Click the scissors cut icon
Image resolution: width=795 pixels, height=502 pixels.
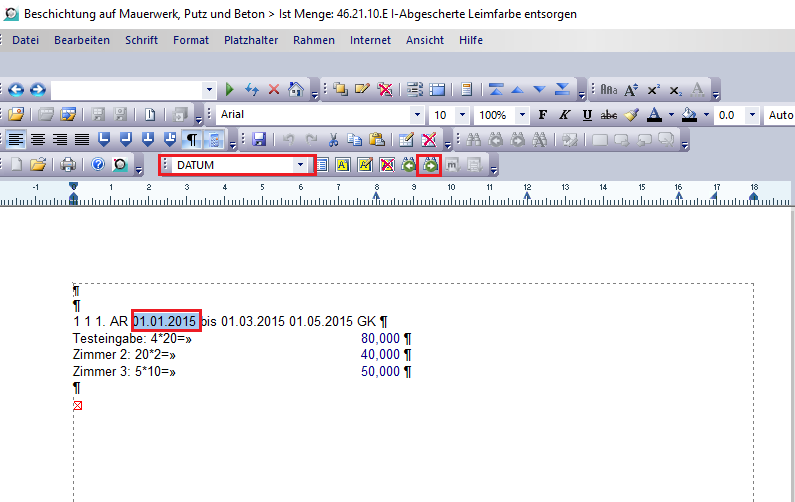(x=334, y=140)
